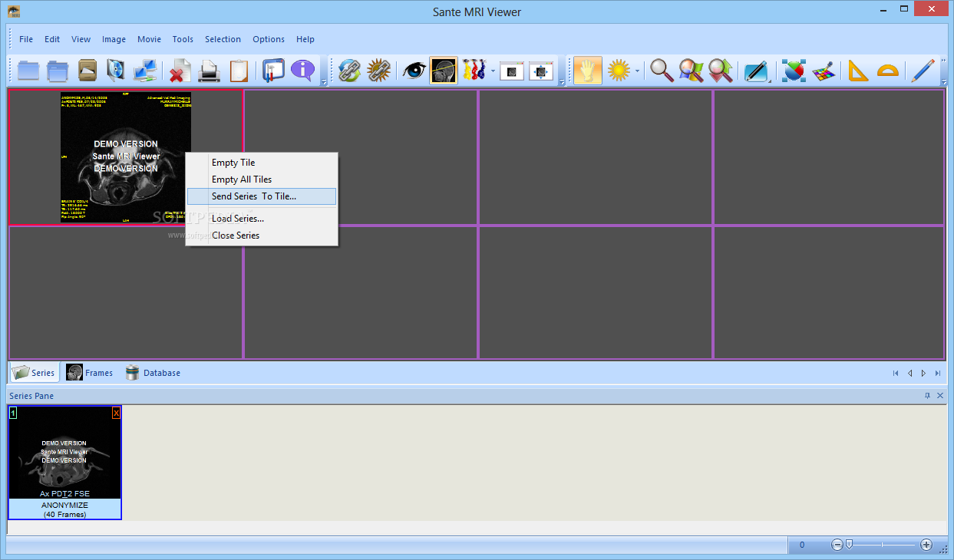Close the Series Pane panel
Image resolution: width=954 pixels, height=560 pixels.
pyautogui.click(x=940, y=396)
